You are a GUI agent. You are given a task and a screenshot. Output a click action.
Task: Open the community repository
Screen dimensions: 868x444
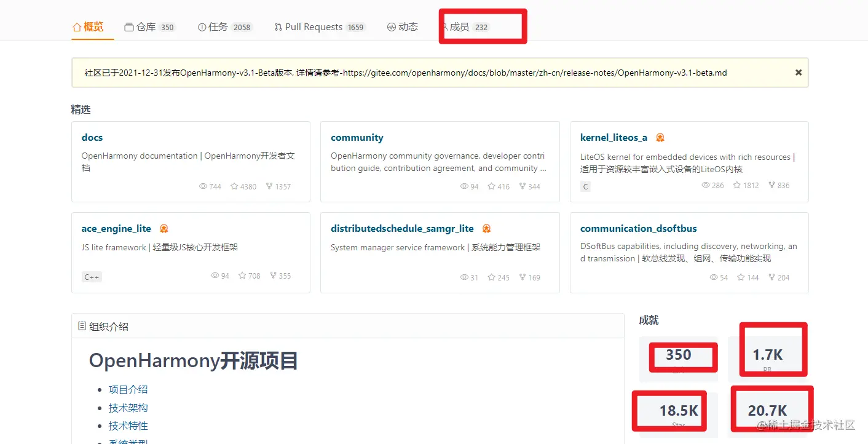357,138
